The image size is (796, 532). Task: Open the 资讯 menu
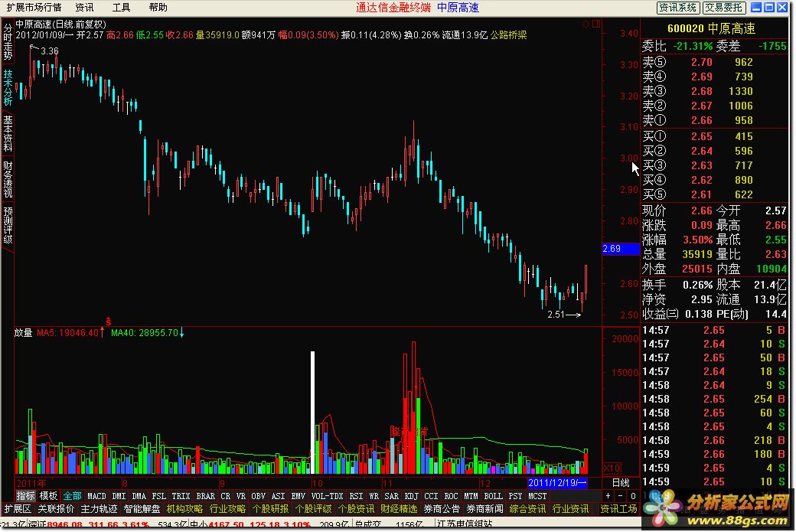point(84,8)
